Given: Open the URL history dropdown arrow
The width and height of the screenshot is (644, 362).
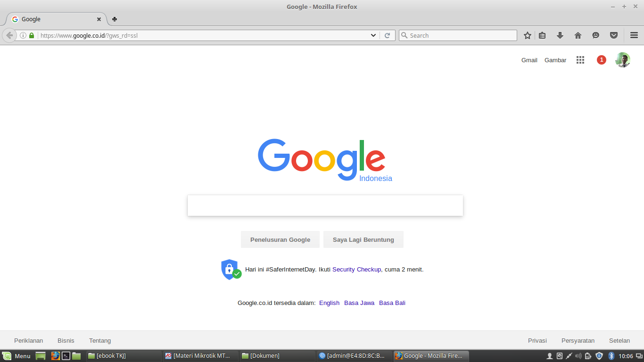Looking at the screenshot, I should (x=373, y=35).
